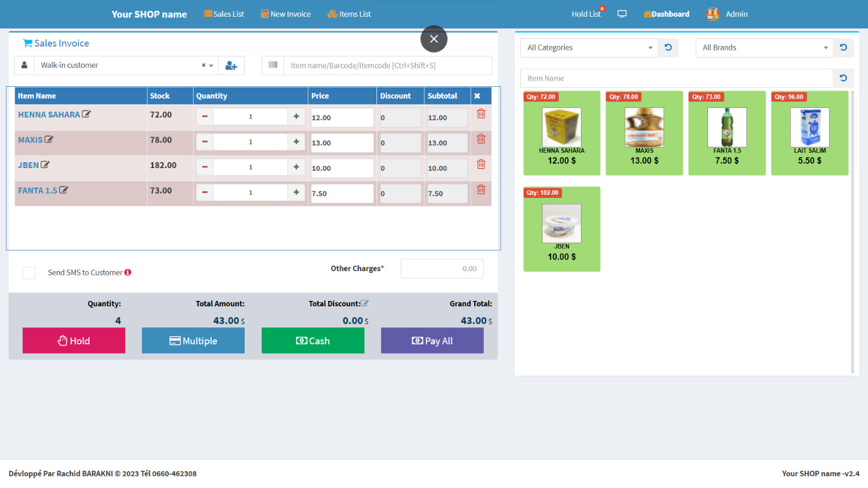The height and width of the screenshot is (488, 868).
Task: Open the Hold List
Action: pos(586,14)
